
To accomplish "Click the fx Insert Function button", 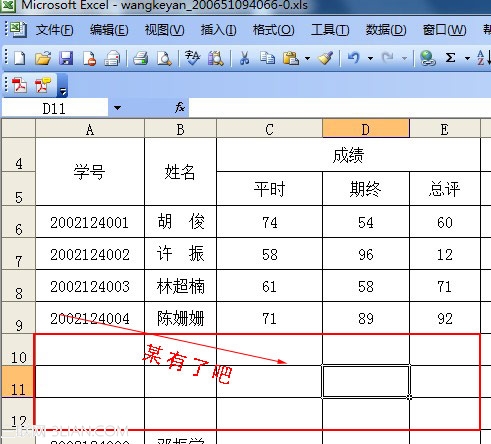I will (180, 107).
